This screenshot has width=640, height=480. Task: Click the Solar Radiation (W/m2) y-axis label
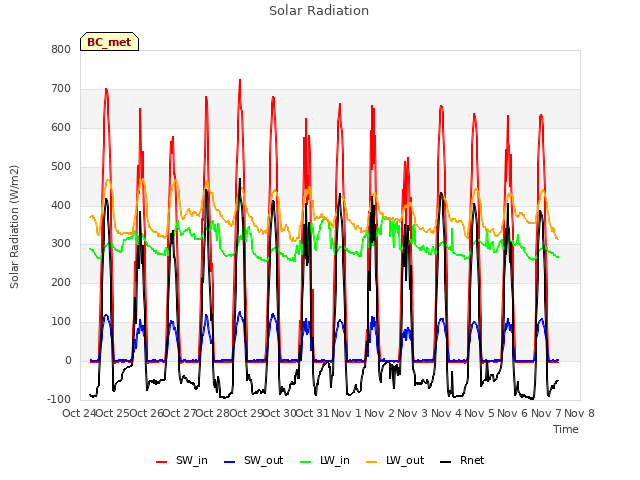click(x=14, y=227)
